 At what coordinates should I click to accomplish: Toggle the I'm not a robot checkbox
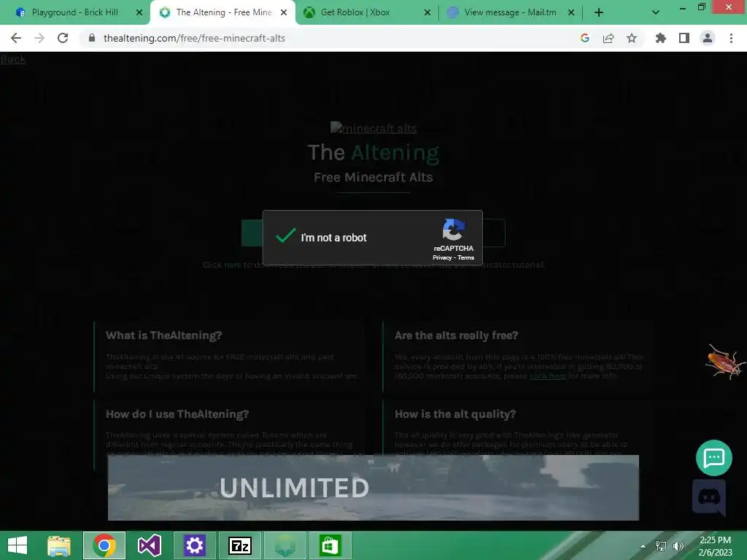pyautogui.click(x=286, y=236)
